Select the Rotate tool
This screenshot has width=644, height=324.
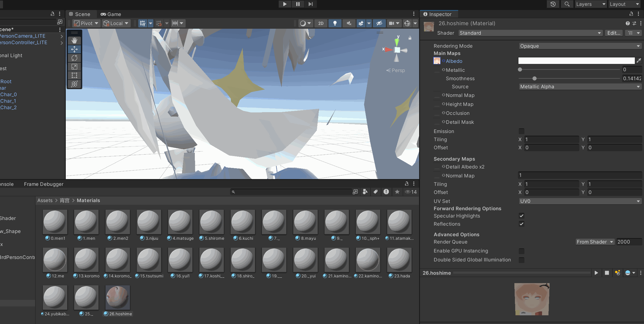click(x=74, y=58)
